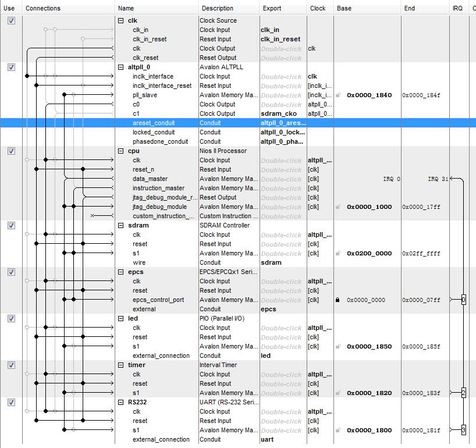Select the locked_conduit row under altpll_0
476x448 pixels.
tap(153, 133)
